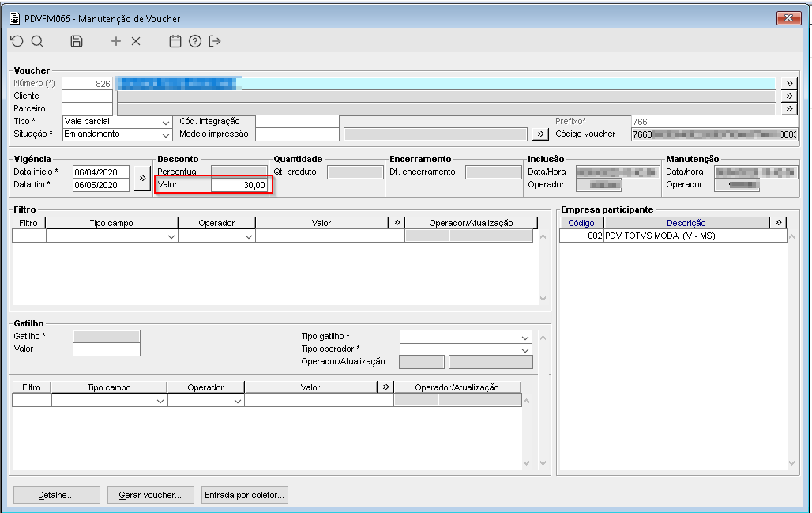Close the Manutenção de Voucher window

pyautogui.click(x=788, y=18)
